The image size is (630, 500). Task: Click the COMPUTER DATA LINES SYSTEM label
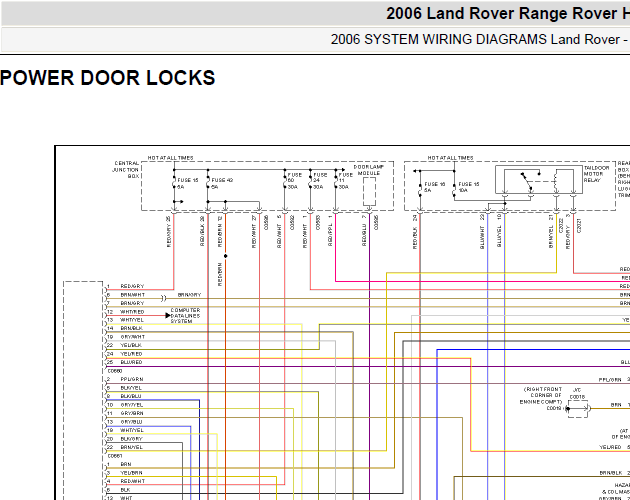pos(185,316)
